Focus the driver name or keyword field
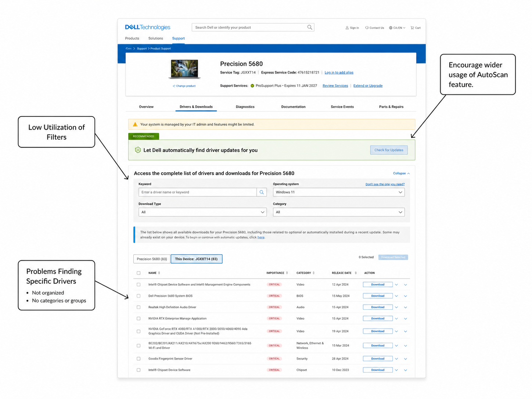This screenshot has height=399, width=532. click(198, 192)
